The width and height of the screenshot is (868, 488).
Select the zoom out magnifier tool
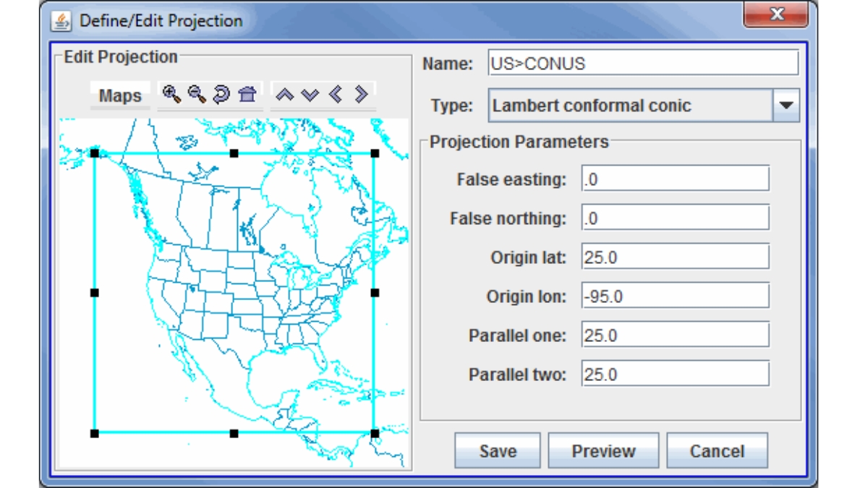pos(196,95)
